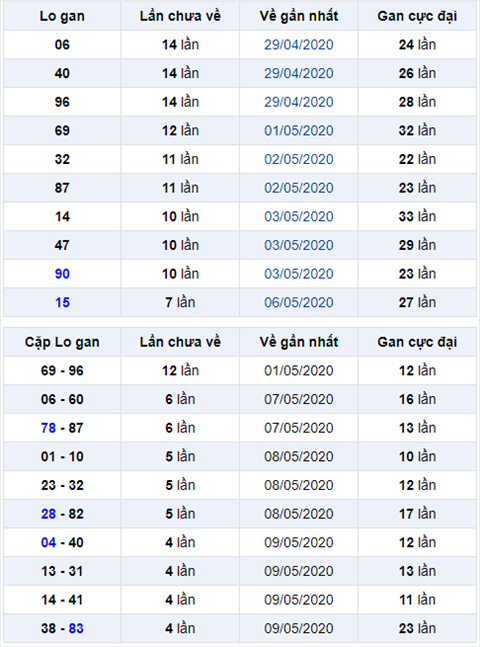Open date link 02/05/2020 in row 32

point(299,159)
